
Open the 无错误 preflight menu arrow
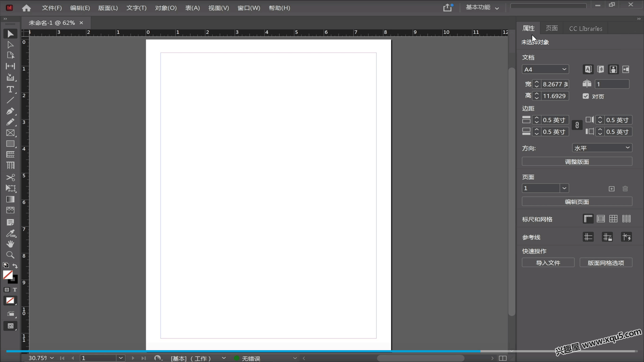[295, 358]
